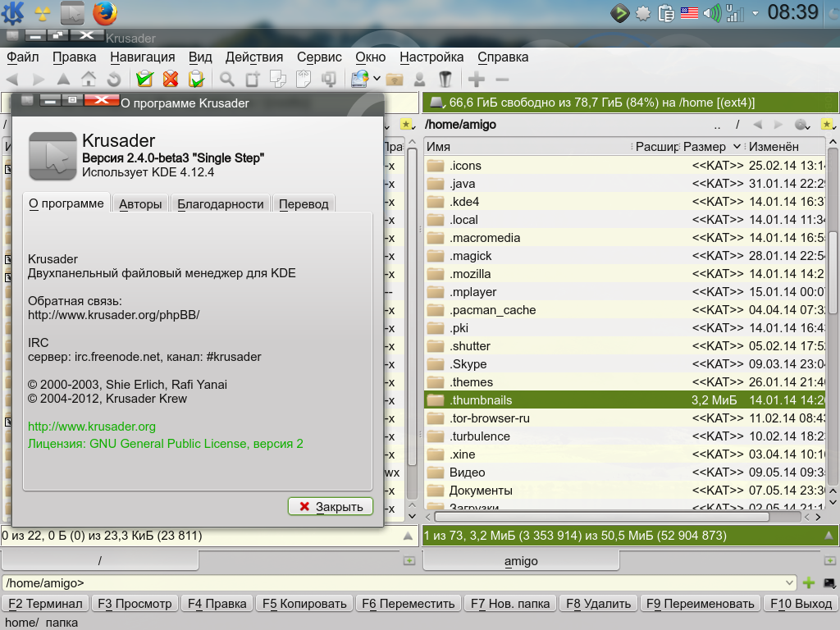The width and height of the screenshot is (840, 630).
Task: Open the Правка menu
Action: 75,57
